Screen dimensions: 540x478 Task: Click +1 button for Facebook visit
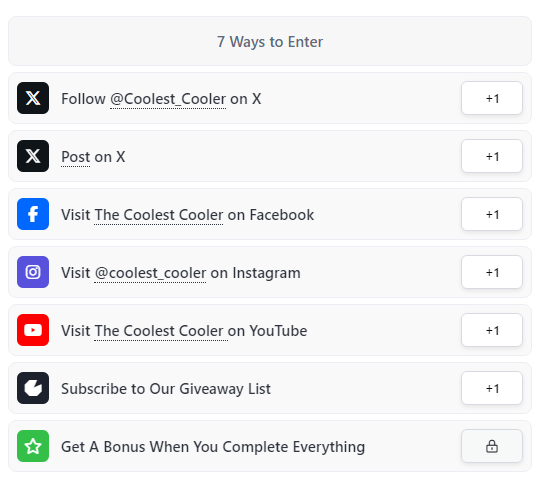pyautogui.click(x=492, y=214)
